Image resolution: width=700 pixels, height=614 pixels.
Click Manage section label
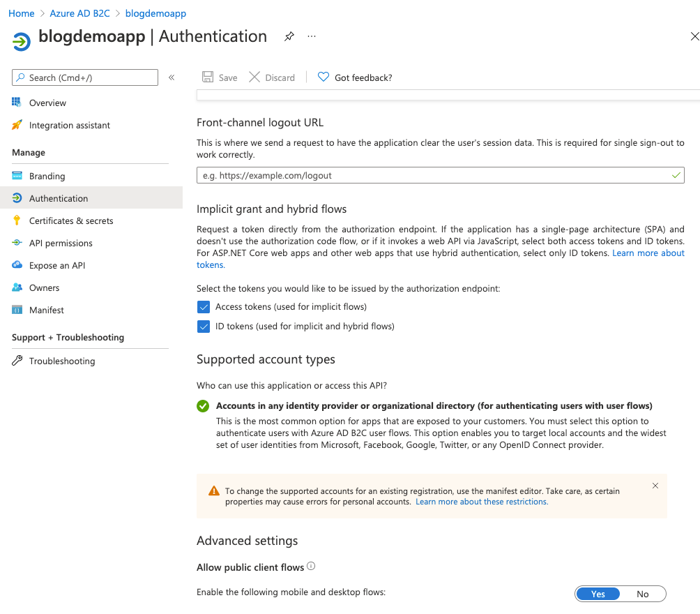(29, 152)
